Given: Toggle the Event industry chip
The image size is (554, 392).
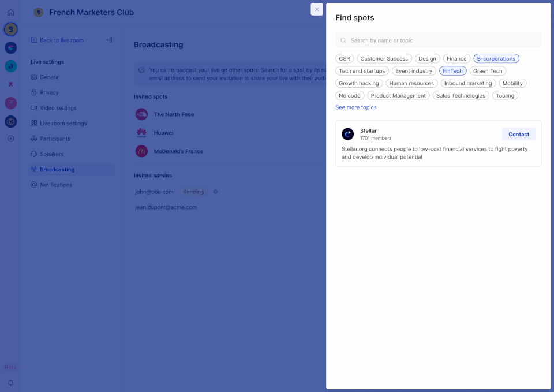Looking at the screenshot, I should 414,71.
